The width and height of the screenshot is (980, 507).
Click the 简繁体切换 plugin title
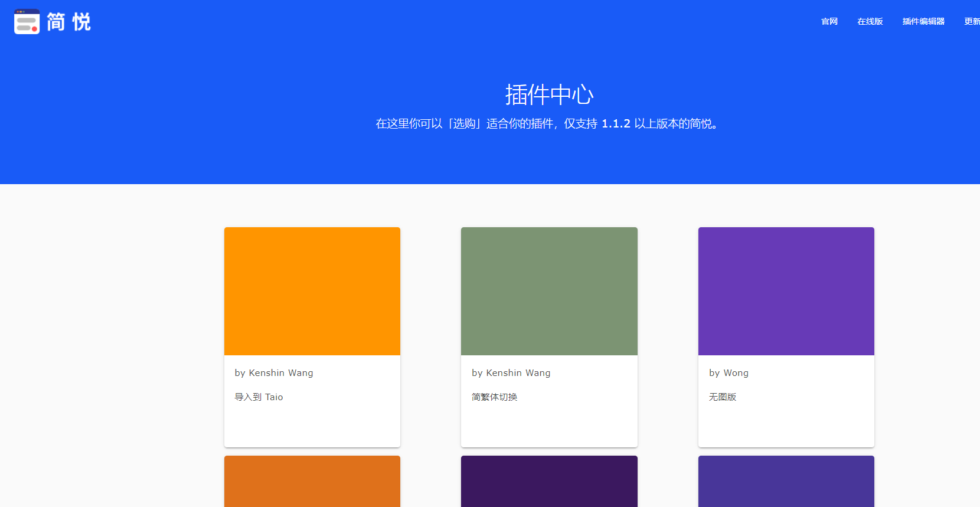(x=495, y=397)
